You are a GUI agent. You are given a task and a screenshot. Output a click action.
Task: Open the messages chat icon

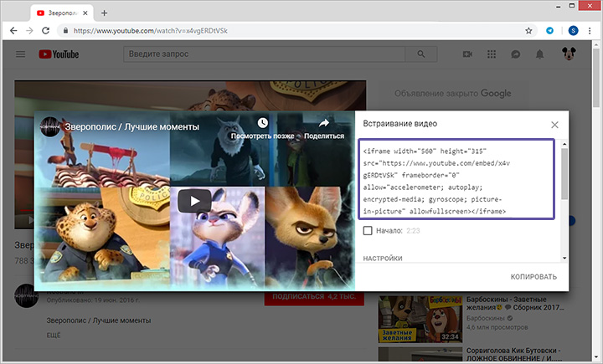click(516, 54)
